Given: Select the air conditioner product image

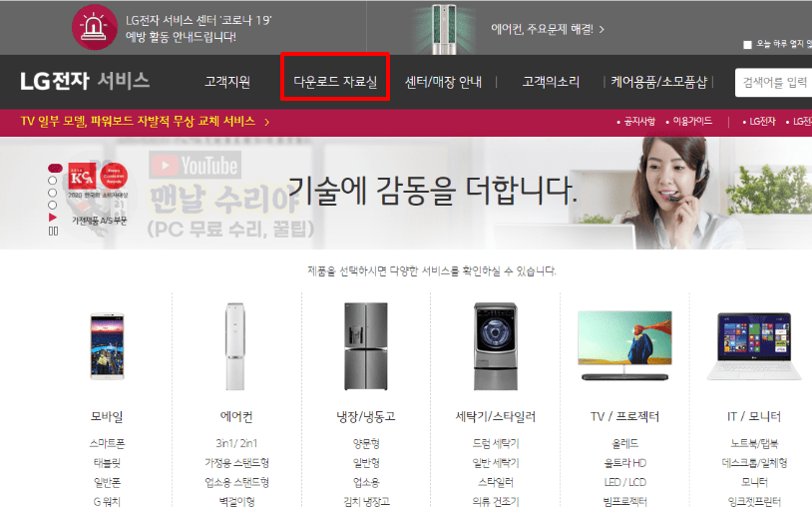Looking at the screenshot, I should 235,346.
